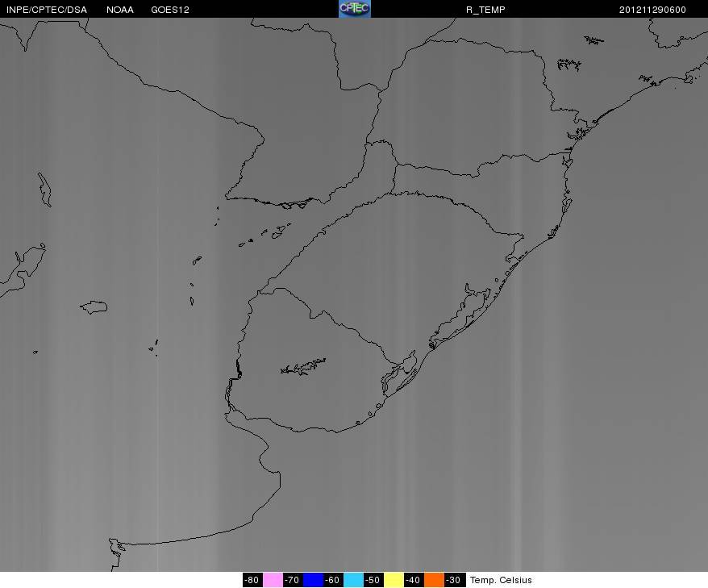
Task: Click the Temp. Celsius legend label
Action: click(x=501, y=580)
